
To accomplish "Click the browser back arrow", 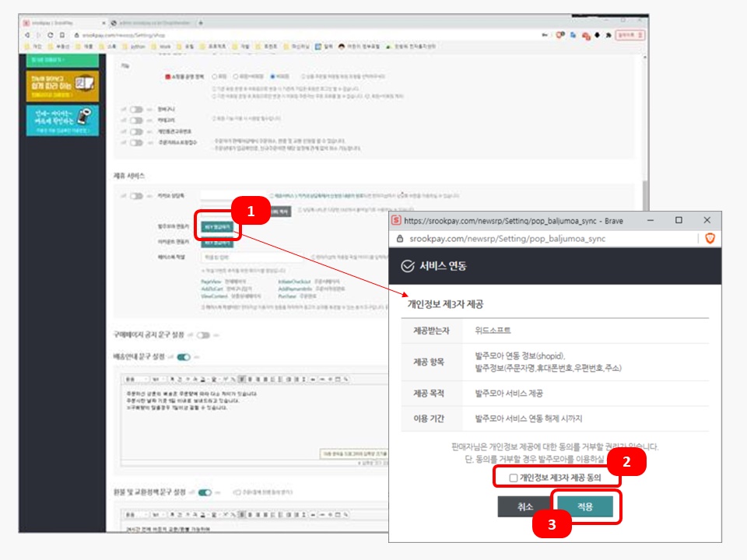I will coord(28,35).
